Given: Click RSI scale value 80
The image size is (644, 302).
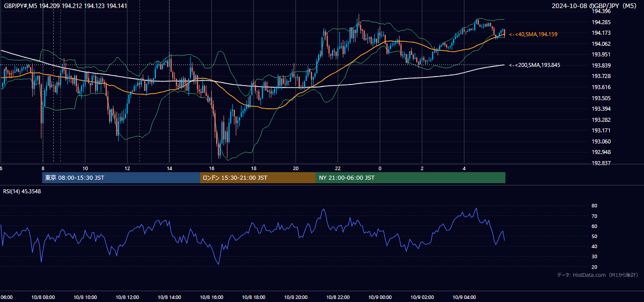Looking at the screenshot, I should tap(594, 206).
